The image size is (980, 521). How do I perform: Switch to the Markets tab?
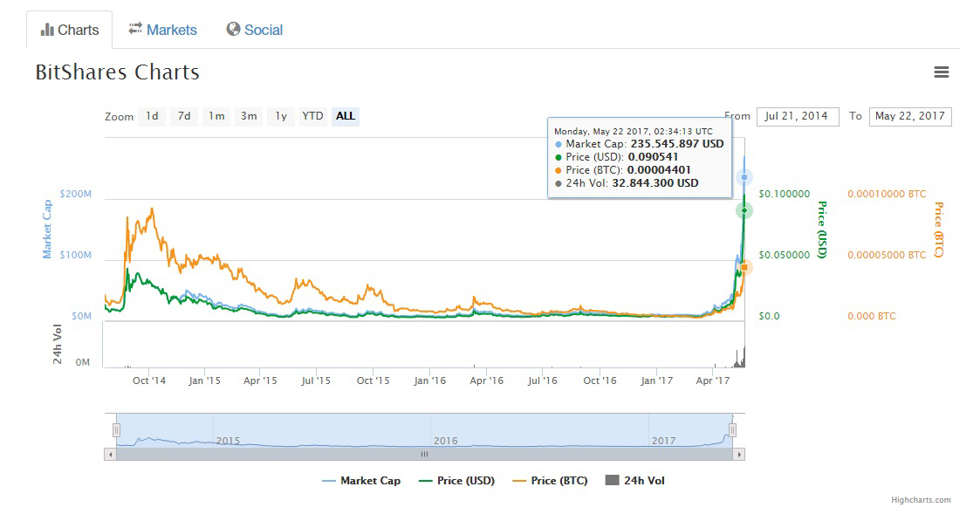coord(162,30)
